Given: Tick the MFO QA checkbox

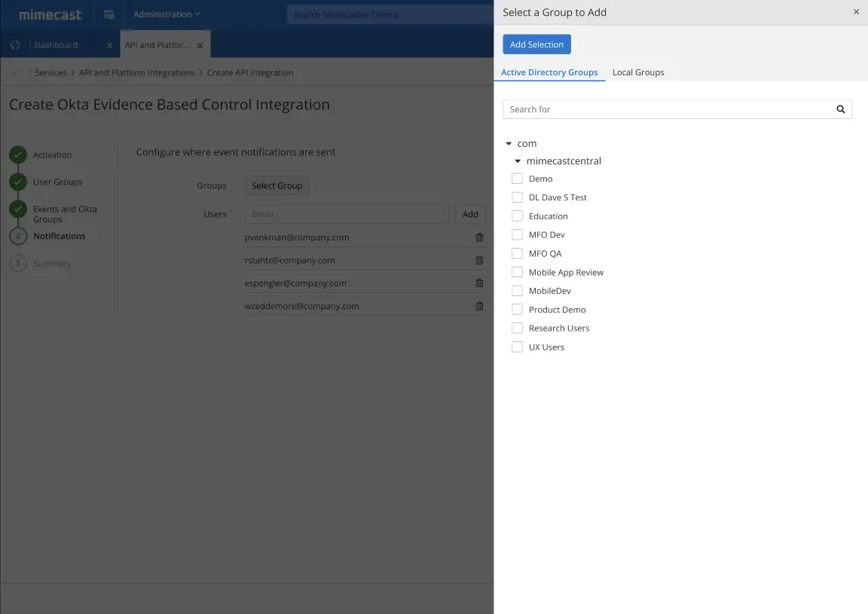Looking at the screenshot, I should 517,254.
